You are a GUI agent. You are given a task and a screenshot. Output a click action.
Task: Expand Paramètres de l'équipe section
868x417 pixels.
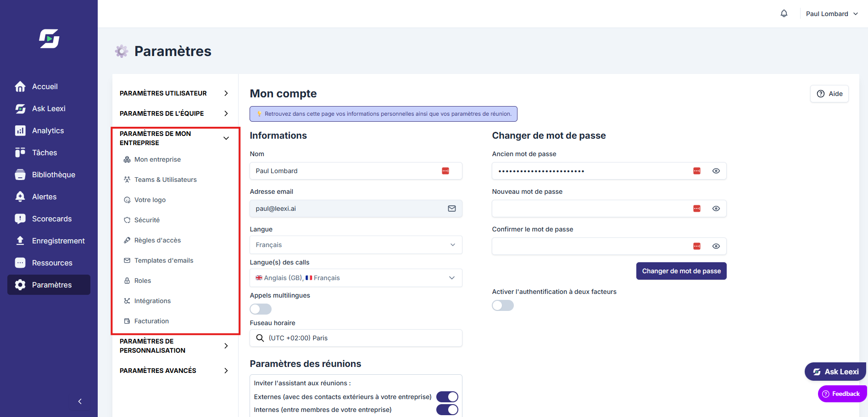[174, 113]
